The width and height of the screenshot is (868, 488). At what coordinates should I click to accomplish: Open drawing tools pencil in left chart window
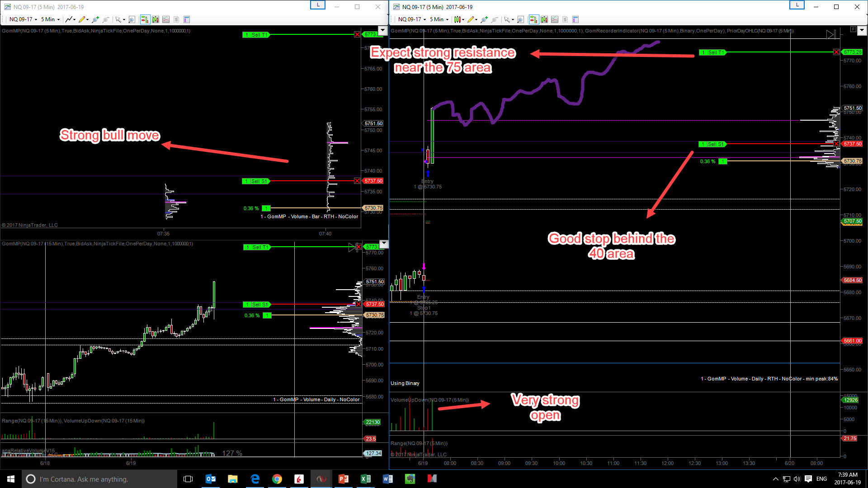pos(82,19)
